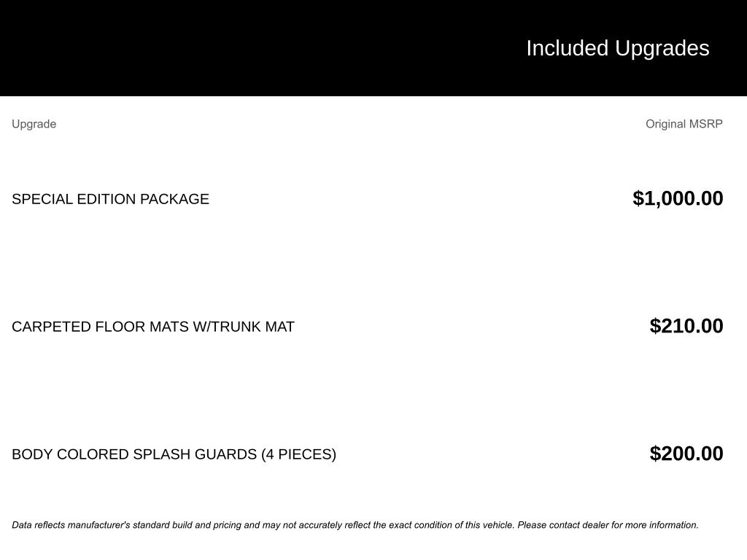Viewport: 747px width, 560px height.
Task: Click the "(4 PIECES)" text
Action: tap(298, 454)
